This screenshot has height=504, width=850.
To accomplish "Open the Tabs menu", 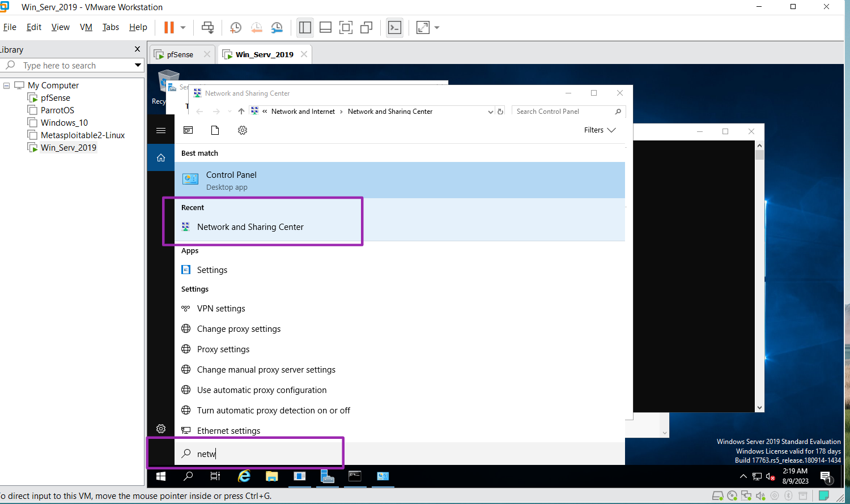I will [x=110, y=27].
